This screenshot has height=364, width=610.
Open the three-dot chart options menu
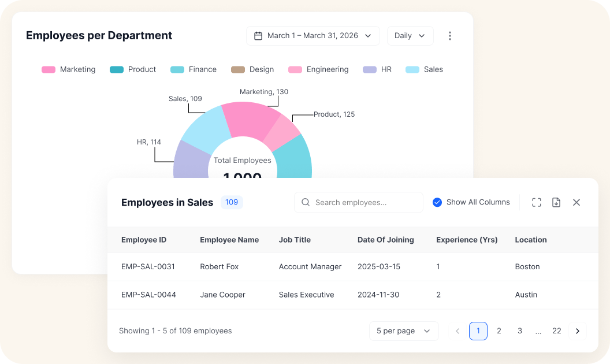(450, 36)
